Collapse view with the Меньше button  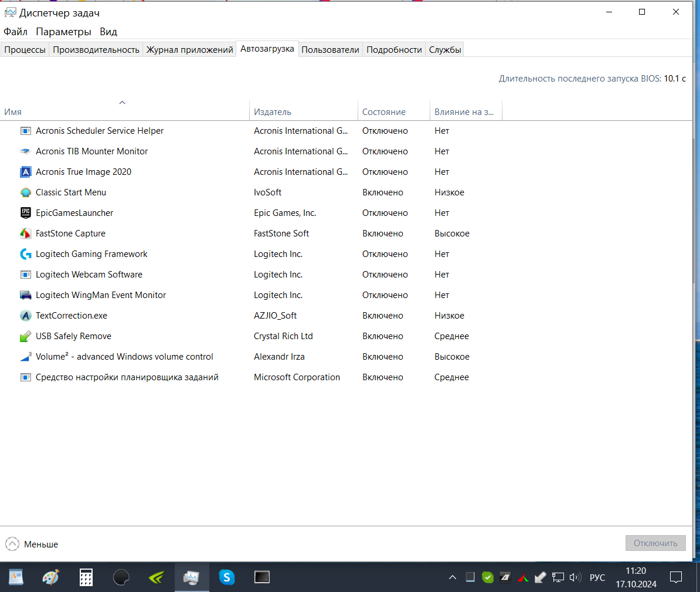point(32,544)
